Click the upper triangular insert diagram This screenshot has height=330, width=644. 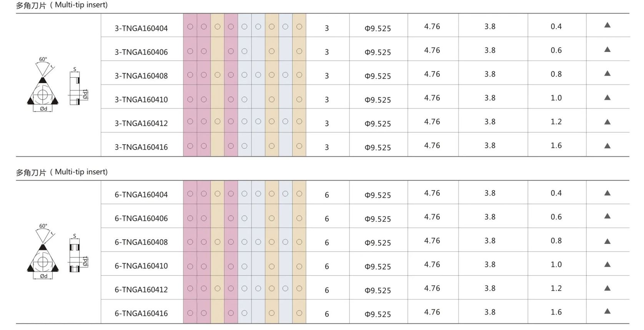[43, 85]
